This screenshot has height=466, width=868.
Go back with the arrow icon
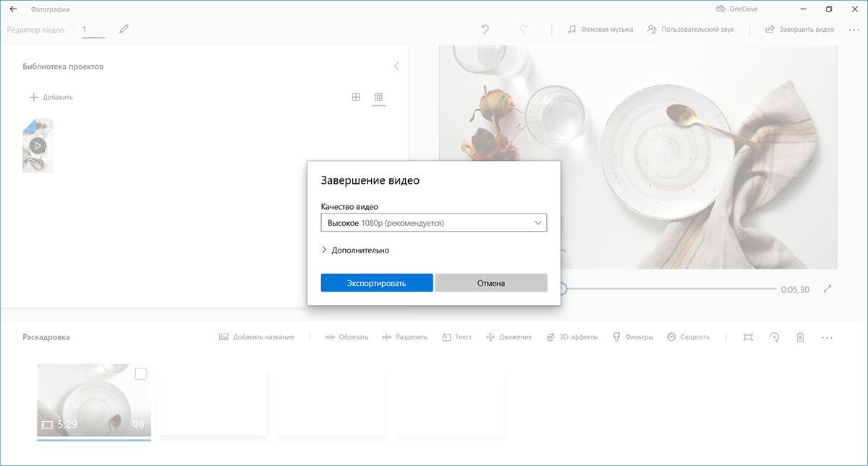[x=13, y=9]
